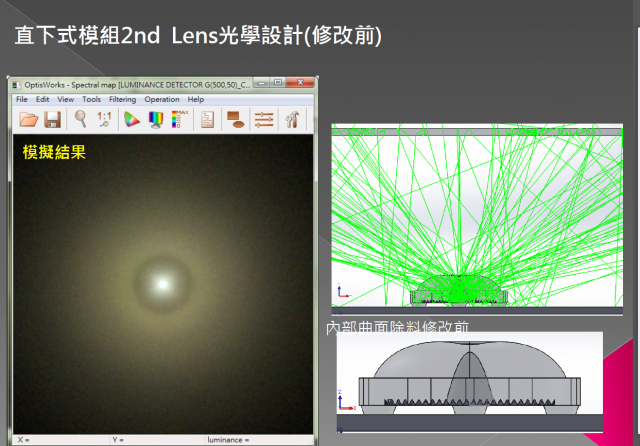Open the Filtering menu
640x446 pixels.
pos(122,100)
